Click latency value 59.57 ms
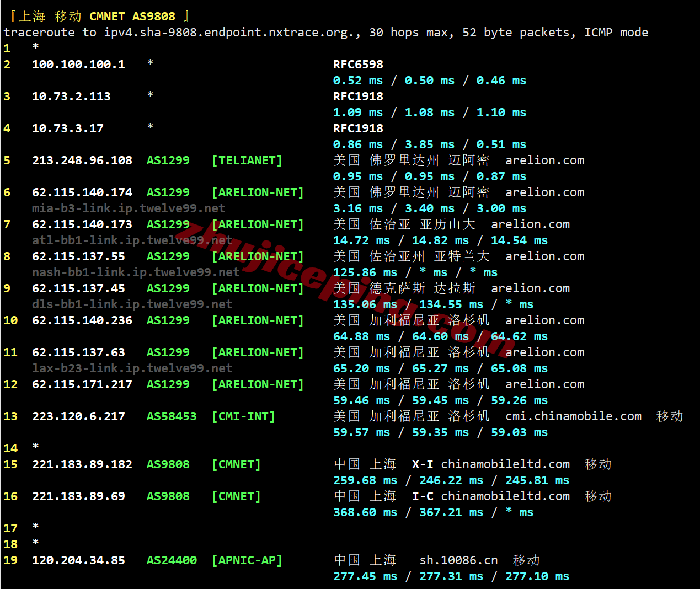This screenshot has width=700, height=589. [x=361, y=432]
